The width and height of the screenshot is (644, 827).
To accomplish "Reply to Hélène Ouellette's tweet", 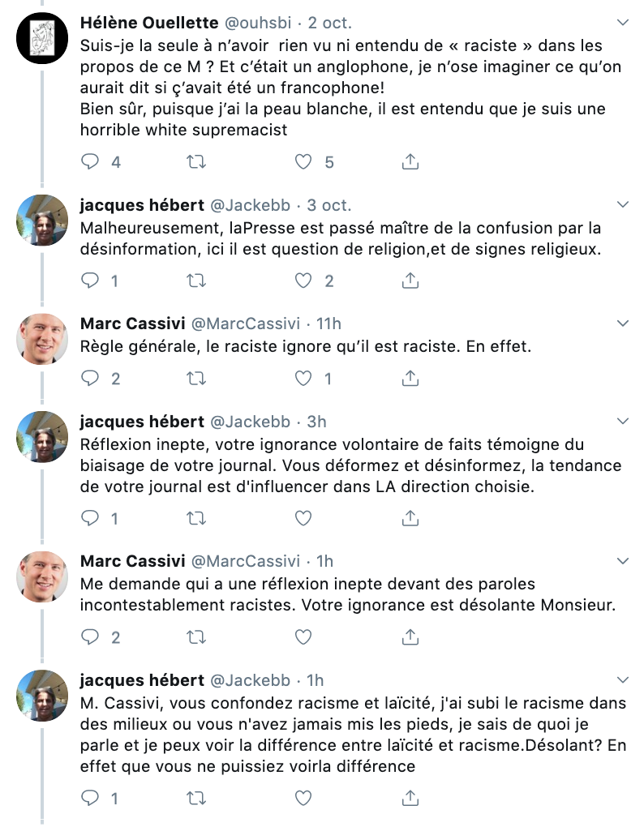I will click(x=90, y=161).
